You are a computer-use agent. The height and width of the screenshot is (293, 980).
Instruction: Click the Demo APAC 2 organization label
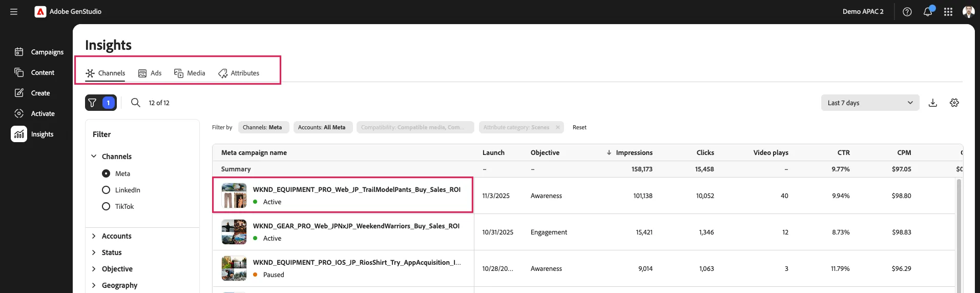pyautogui.click(x=863, y=11)
